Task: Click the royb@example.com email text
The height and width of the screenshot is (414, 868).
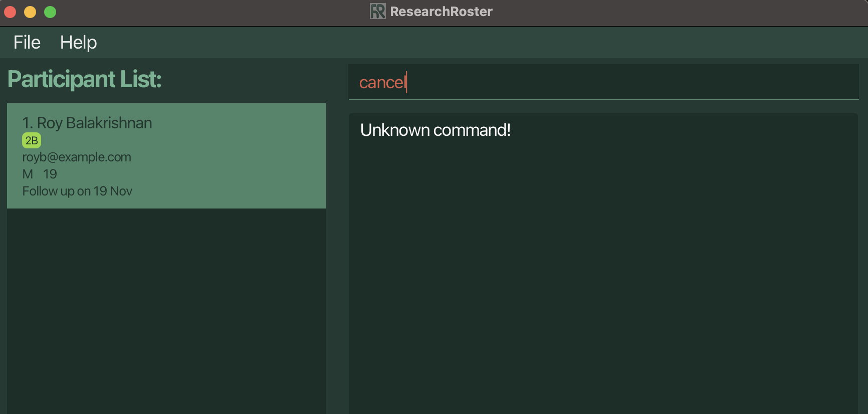Action: tap(77, 157)
